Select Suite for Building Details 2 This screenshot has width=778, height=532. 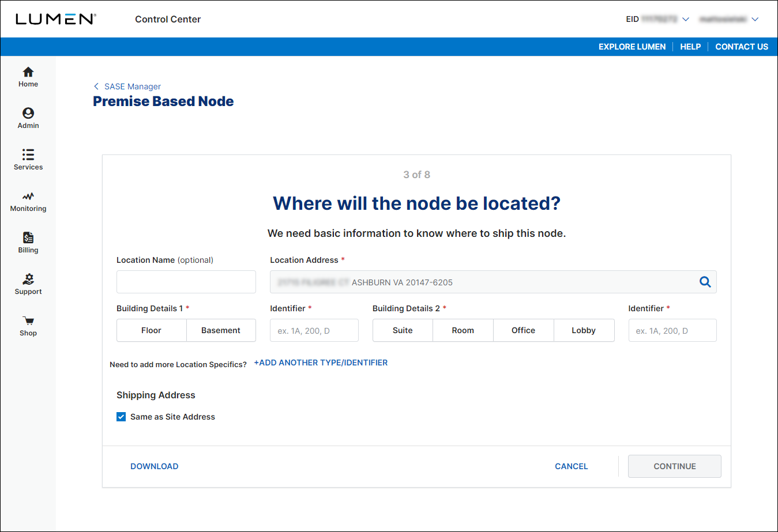403,330
